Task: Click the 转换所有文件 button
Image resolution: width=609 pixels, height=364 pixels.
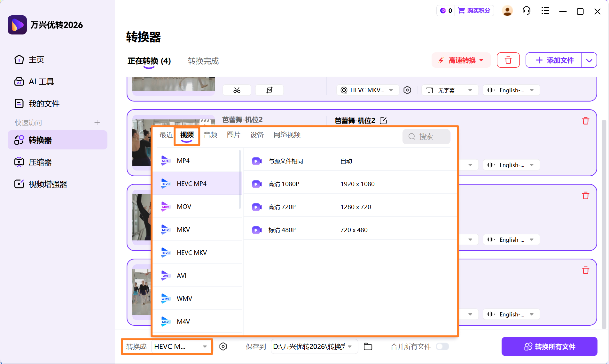Action: pyautogui.click(x=549, y=347)
